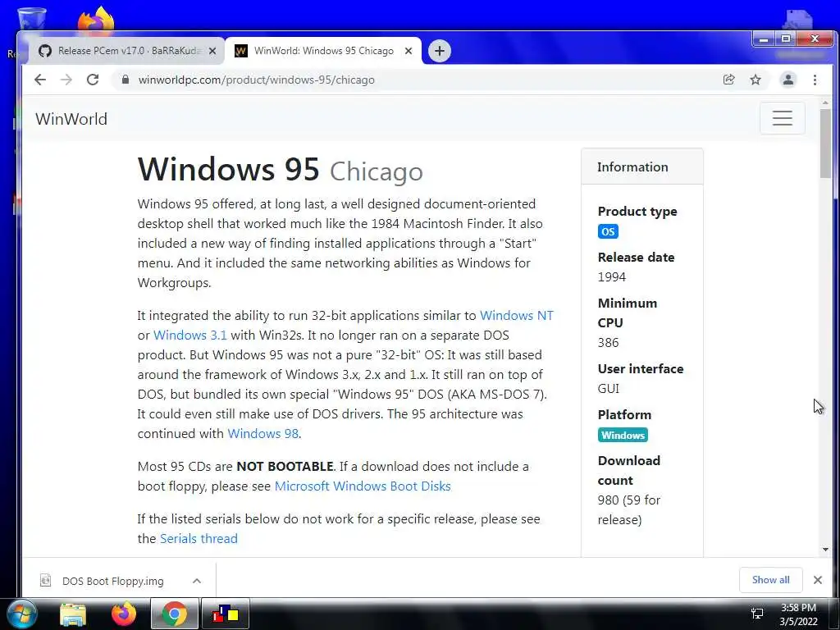Viewport: 840px width, 630px height.
Task: Reload the current page
Action: coord(93,80)
